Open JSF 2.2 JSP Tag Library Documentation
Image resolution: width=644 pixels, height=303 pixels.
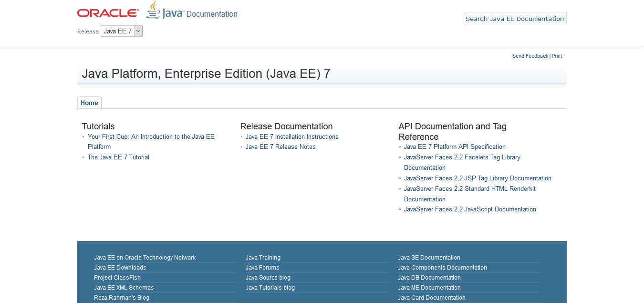[x=478, y=178]
